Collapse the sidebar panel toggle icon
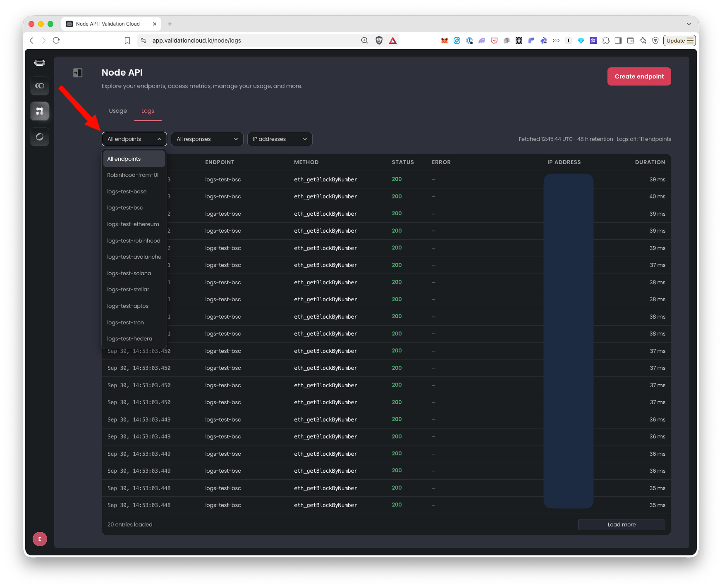Screen dimensions: 722x588 78,73
